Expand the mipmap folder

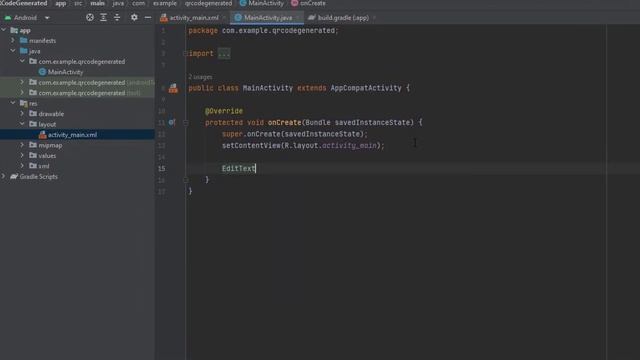click(x=22, y=145)
